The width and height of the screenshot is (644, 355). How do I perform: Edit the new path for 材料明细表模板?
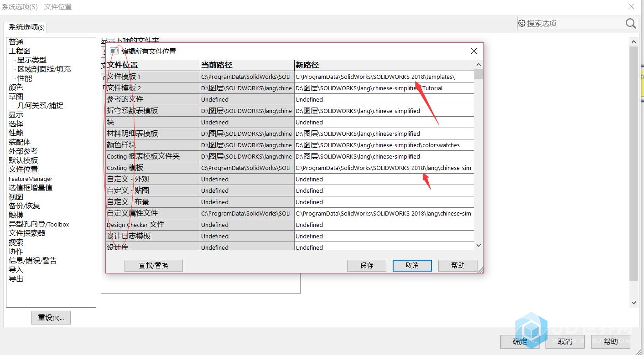coord(384,134)
